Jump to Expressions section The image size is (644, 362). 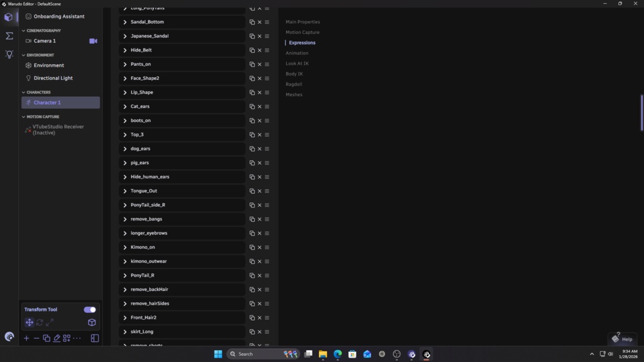[x=302, y=43]
